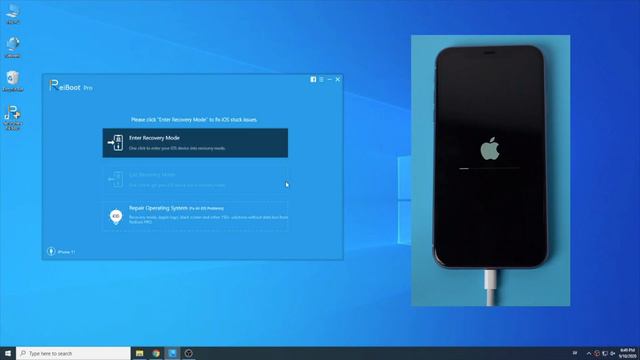Viewport: 640px width, 360px height.
Task: Click the greyed-out Exit Recovery Mode option
Action: pyautogui.click(x=195, y=180)
